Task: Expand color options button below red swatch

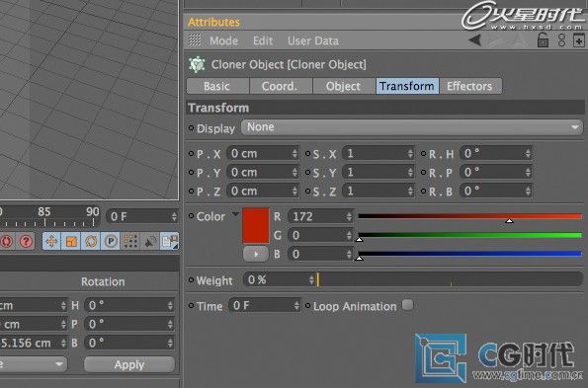Action: [256, 255]
